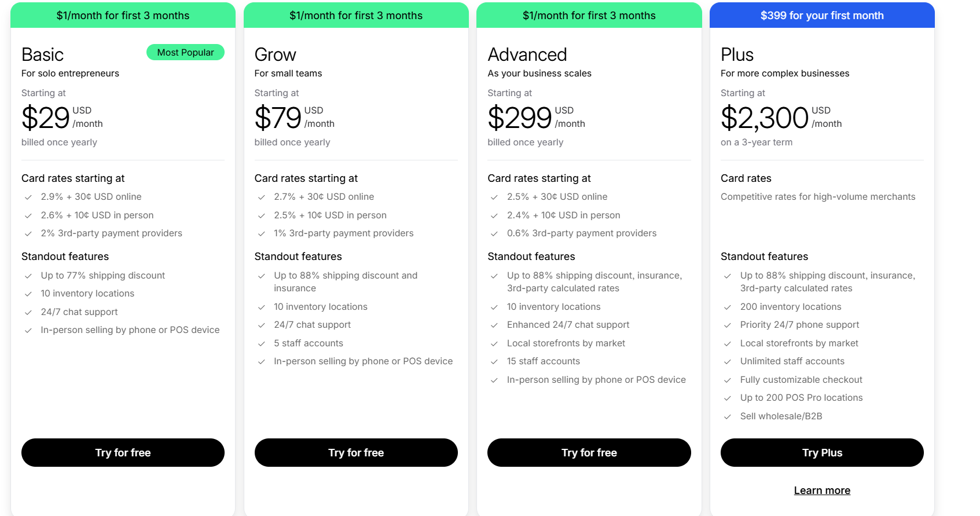Click the checkmark beside Sell wholesale/B2B
980x516 pixels.
[x=728, y=417]
